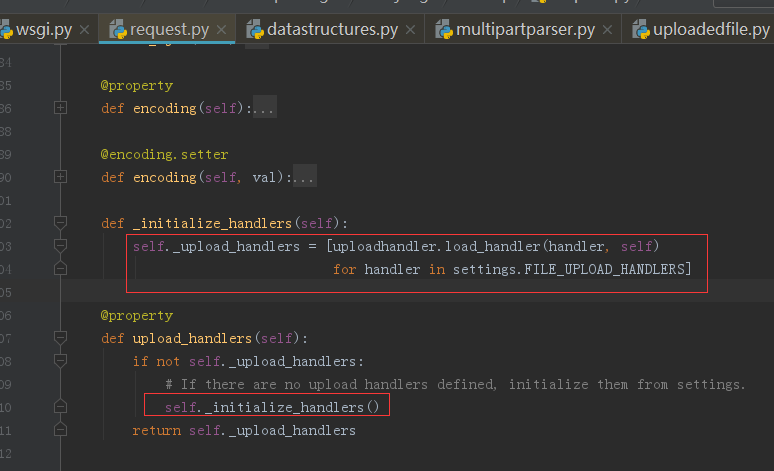
Task: Click settings.FILE_UPLOAD_HANDLERS reference
Action: pos(569,269)
